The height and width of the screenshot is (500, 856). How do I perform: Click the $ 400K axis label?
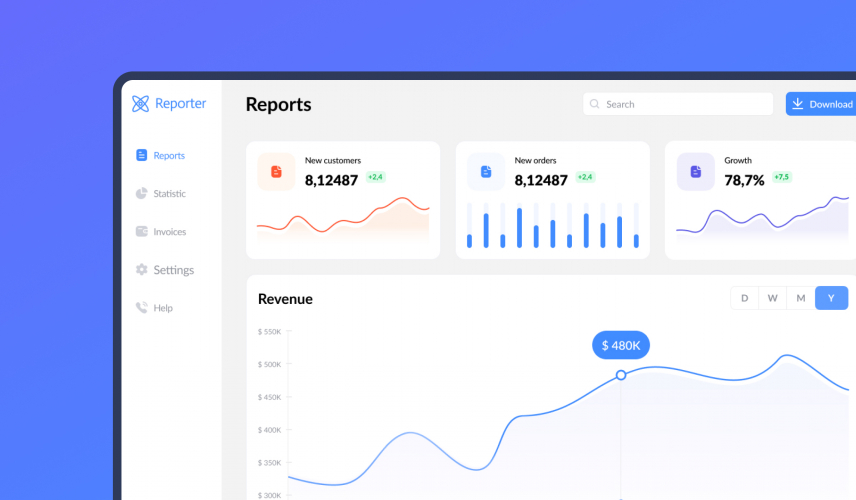tap(270, 430)
